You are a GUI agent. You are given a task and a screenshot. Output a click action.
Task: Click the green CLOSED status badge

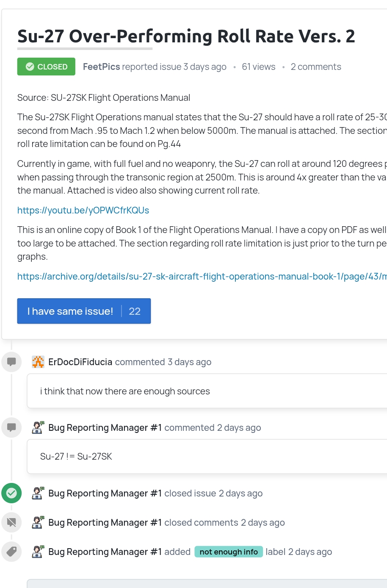point(46,67)
